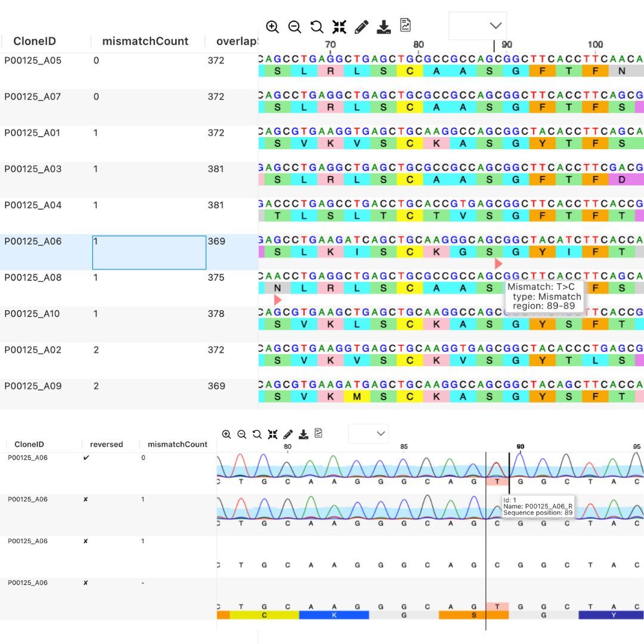The width and height of the screenshot is (644, 644).
Task: Click the pink mismatch marker triangle
Action: 499,263
